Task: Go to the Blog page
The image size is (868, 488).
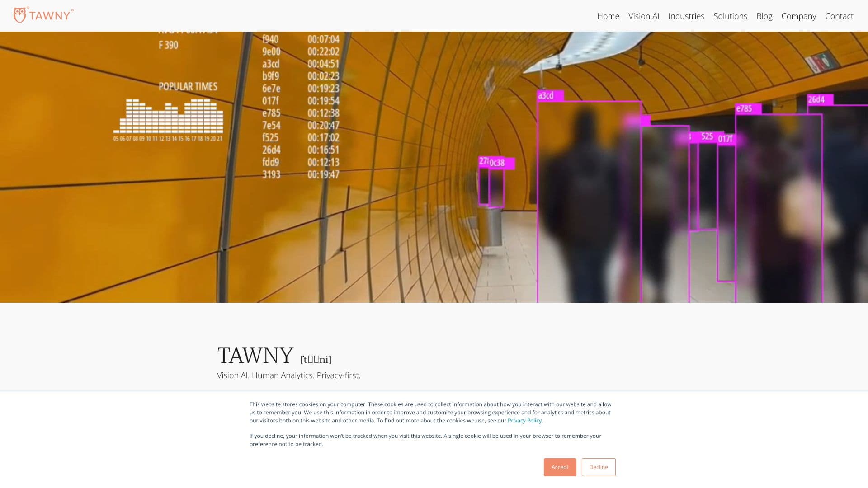Action: 764,16
